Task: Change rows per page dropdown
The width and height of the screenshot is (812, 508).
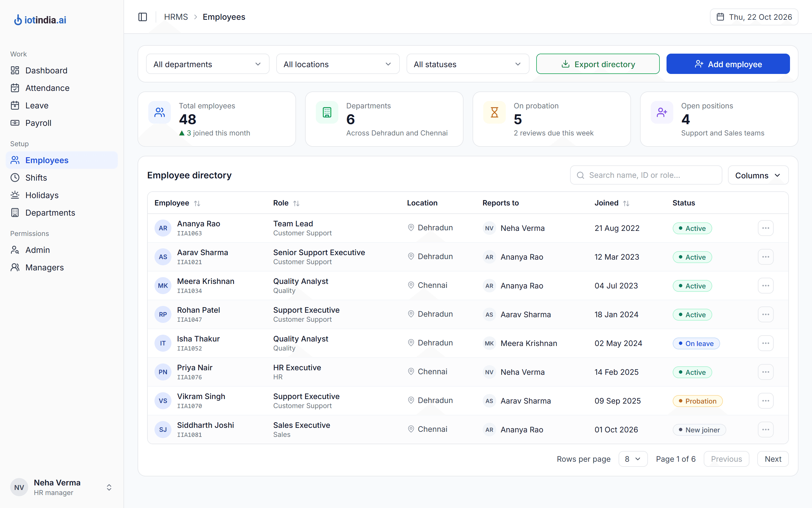Action: 633,459
